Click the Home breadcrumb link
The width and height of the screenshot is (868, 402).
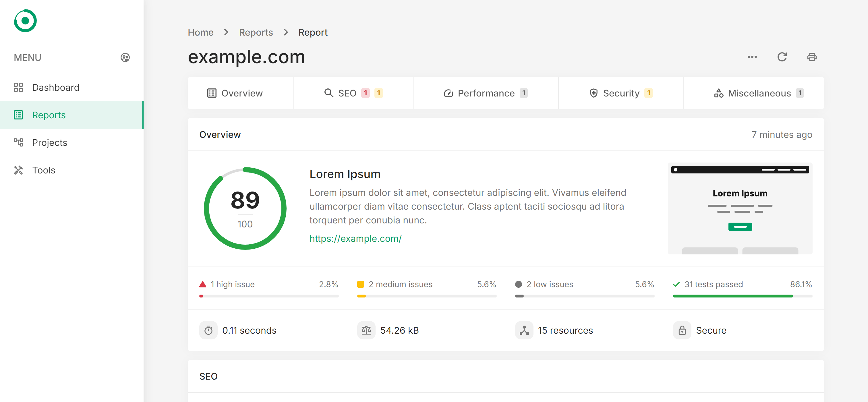201,32
